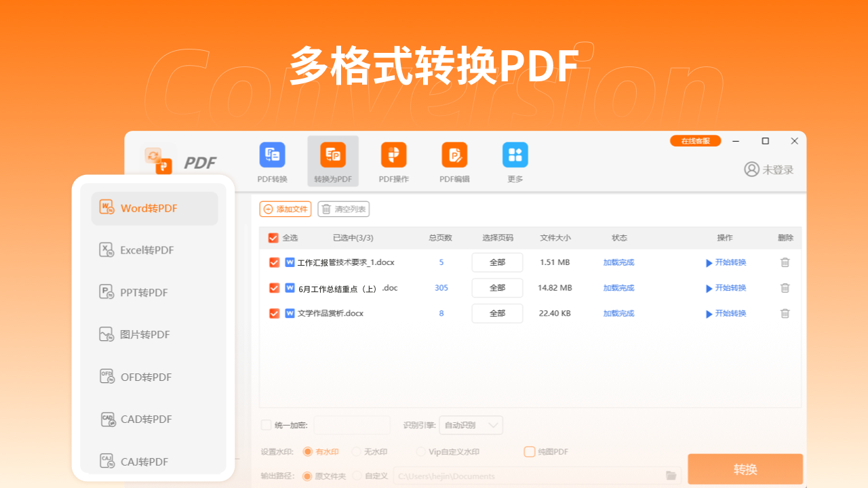Click the output path C:\Users field
This screenshot has width=868, height=488.
(x=528, y=476)
